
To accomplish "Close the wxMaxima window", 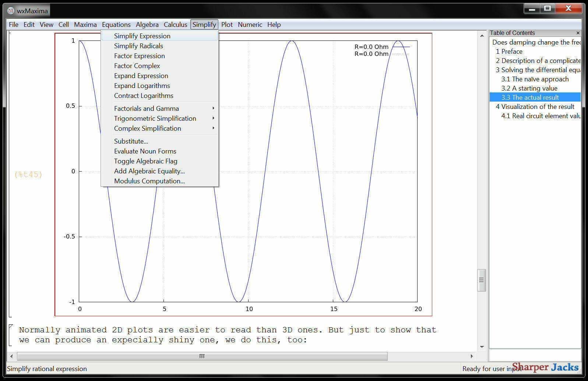I will 568,8.
